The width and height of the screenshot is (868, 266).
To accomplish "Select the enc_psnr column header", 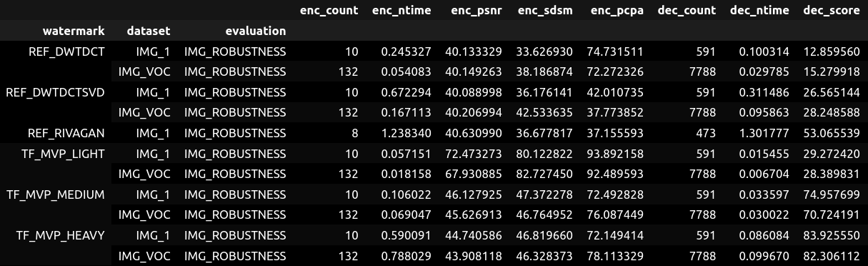I will 477,10.
